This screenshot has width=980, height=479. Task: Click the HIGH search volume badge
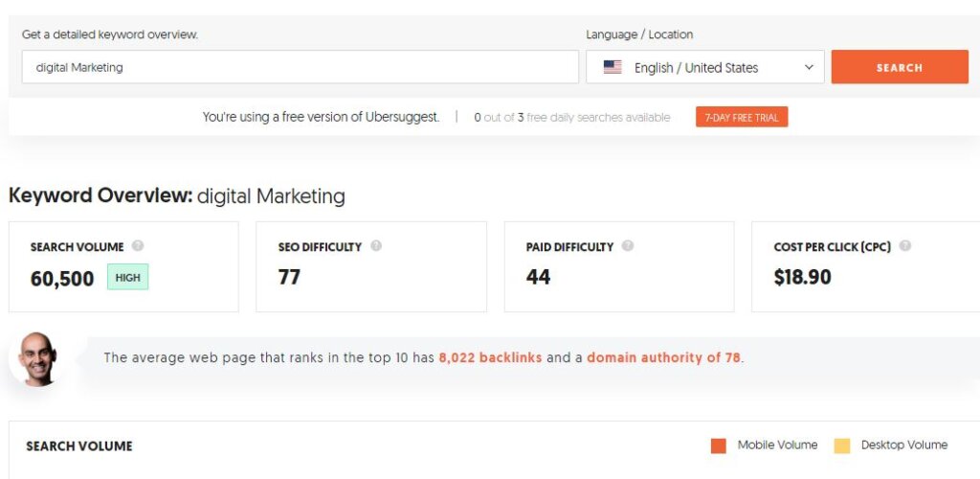pyautogui.click(x=127, y=277)
